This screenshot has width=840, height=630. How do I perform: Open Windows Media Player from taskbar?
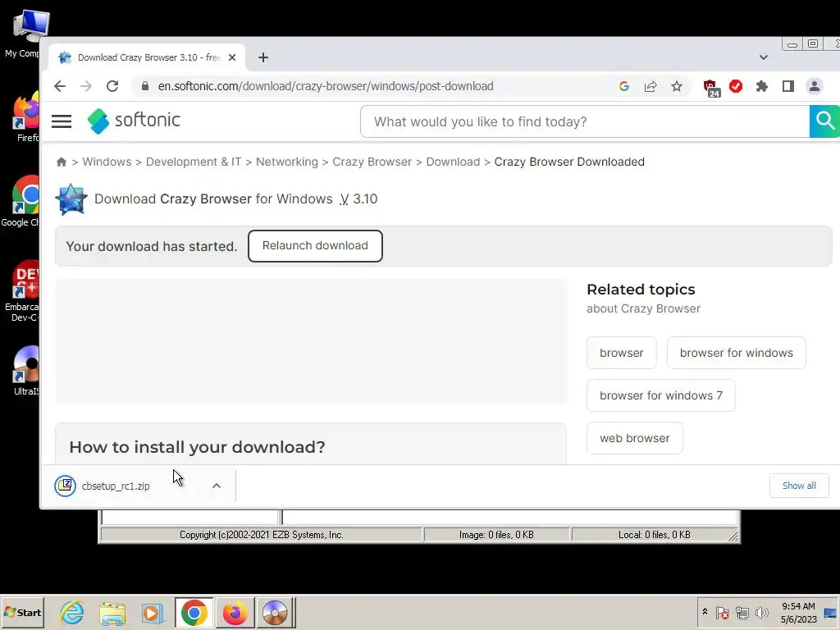click(x=153, y=613)
